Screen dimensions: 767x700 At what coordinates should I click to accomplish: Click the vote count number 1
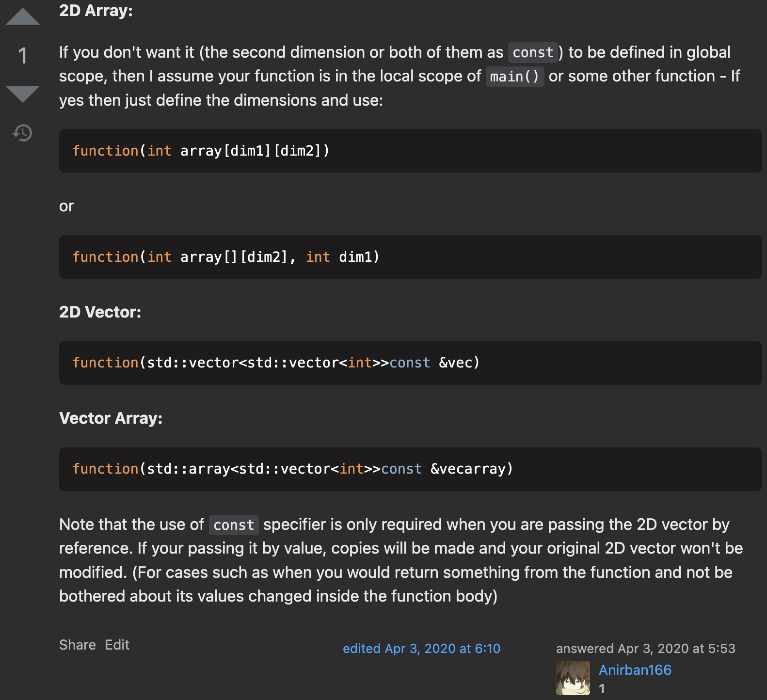coord(22,56)
